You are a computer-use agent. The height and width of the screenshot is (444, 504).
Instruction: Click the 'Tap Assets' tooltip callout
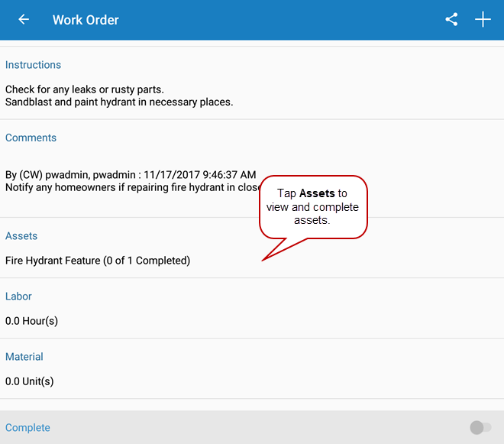pyautogui.click(x=313, y=206)
